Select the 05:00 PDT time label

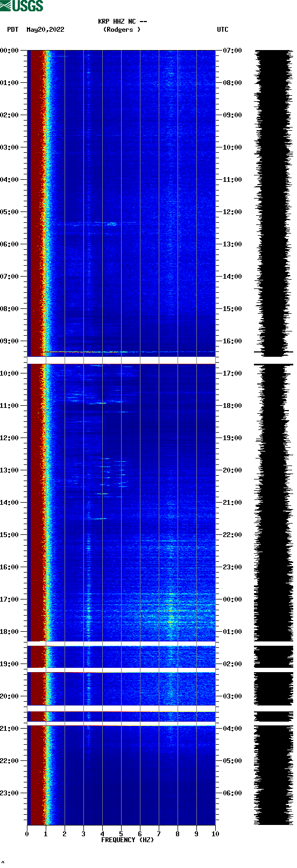[x=10, y=212]
